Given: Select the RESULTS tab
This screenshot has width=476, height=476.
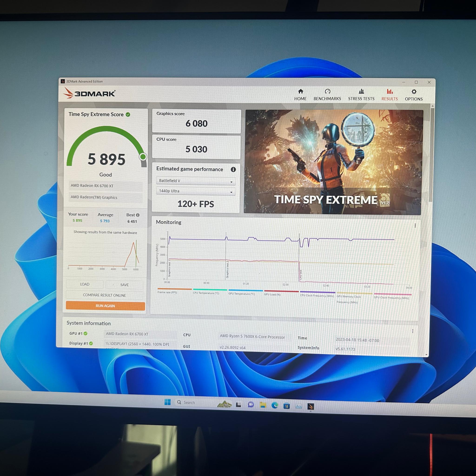Looking at the screenshot, I should point(390,95).
